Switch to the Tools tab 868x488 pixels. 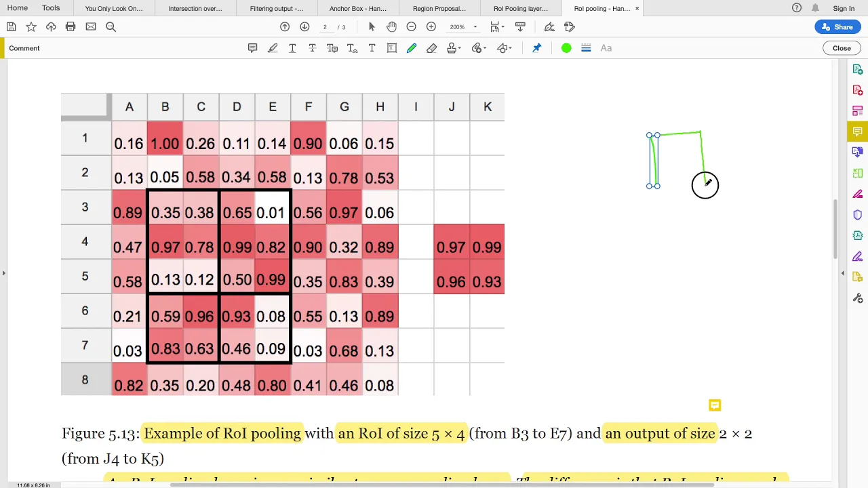(51, 8)
